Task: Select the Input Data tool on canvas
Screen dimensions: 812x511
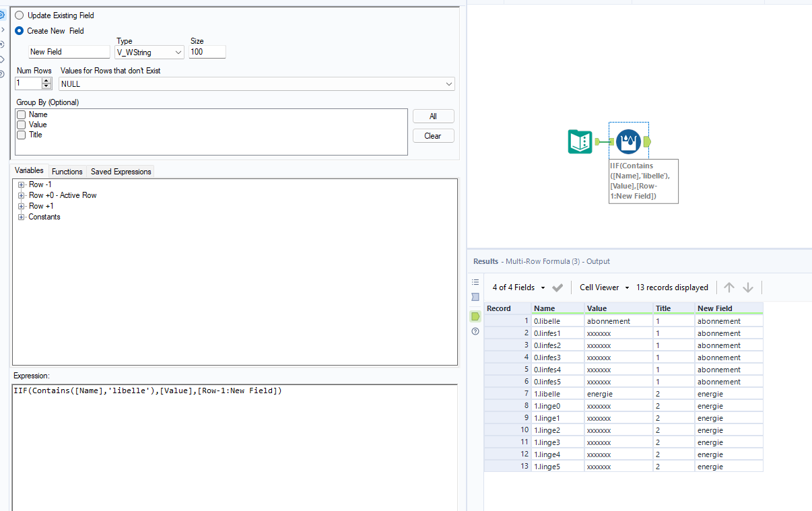Action: (x=580, y=141)
